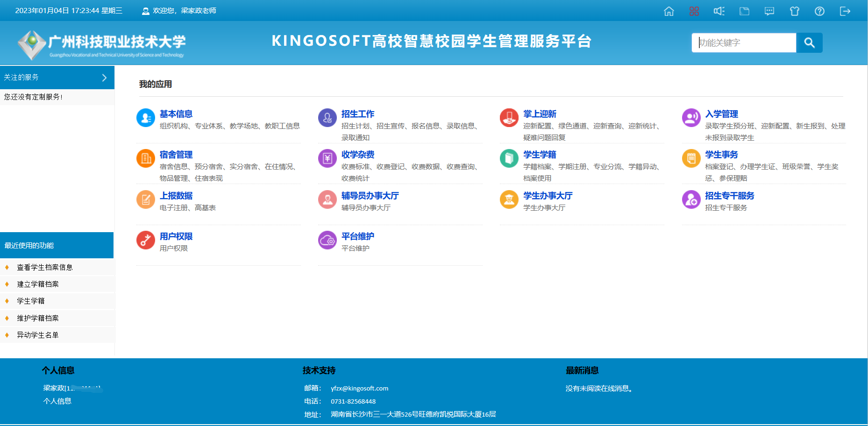Click the 基本信息 title link
Viewport: 868px width, 426px height.
pos(176,114)
